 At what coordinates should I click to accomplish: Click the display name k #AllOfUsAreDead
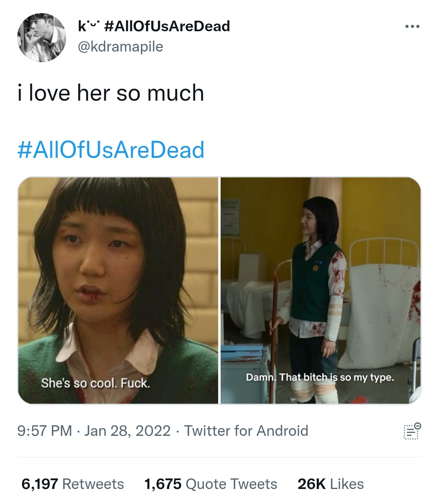click(x=154, y=26)
